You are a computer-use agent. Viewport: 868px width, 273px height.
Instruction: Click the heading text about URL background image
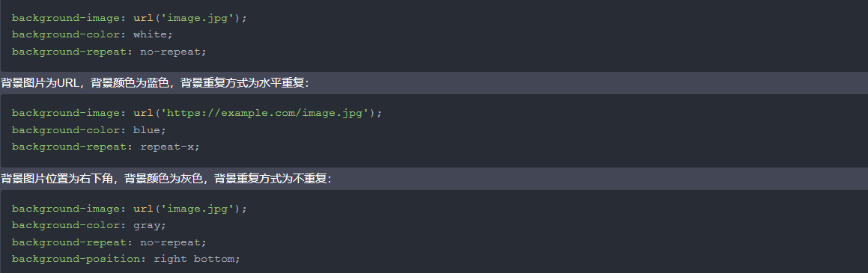tap(154, 83)
